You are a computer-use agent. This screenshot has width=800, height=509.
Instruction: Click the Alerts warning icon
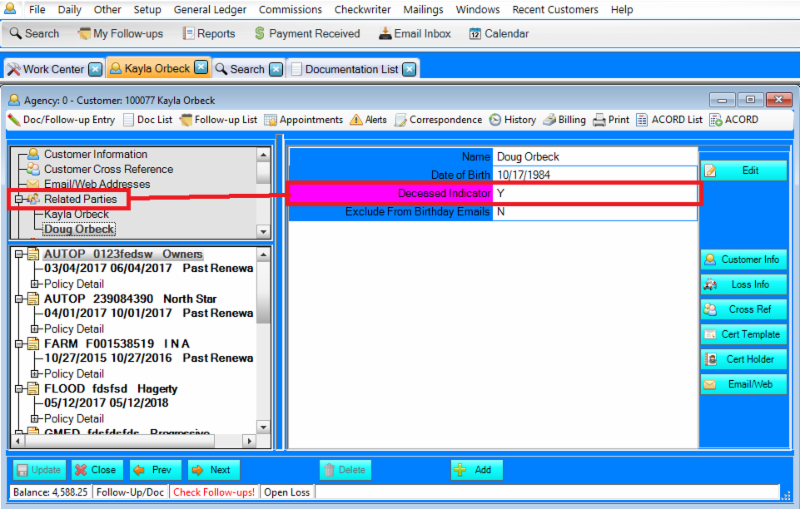(x=356, y=120)
